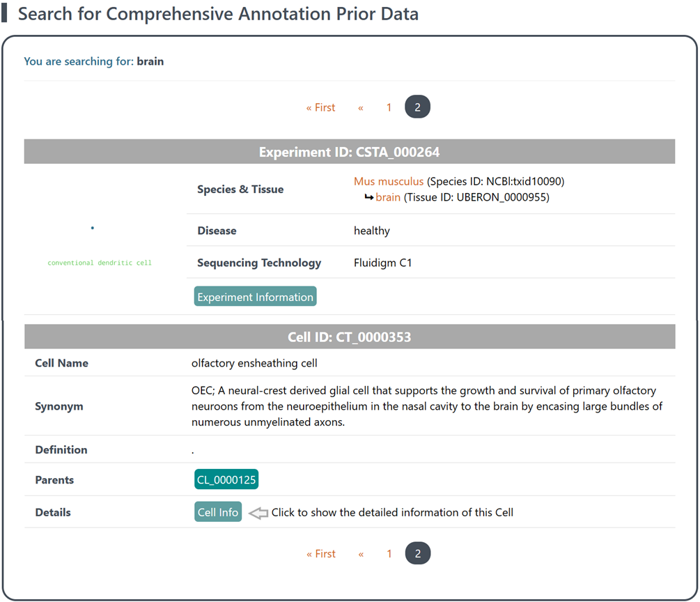Select current page 2 in top pagination

(x=417, y=107)
